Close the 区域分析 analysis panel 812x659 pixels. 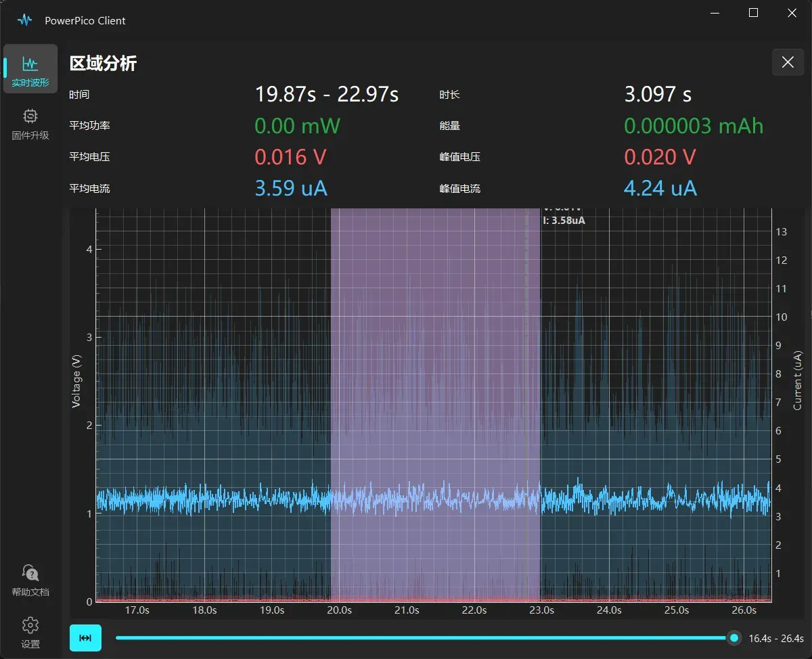[x=788, y=62]
